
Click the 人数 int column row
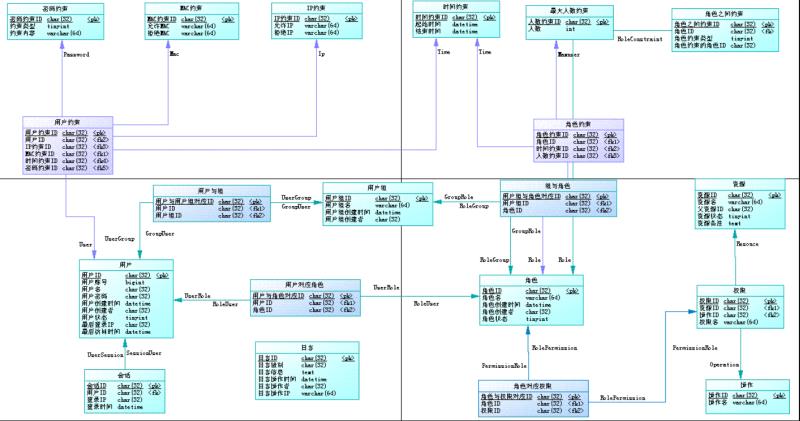pyautogui.click(x=569, y=29)
